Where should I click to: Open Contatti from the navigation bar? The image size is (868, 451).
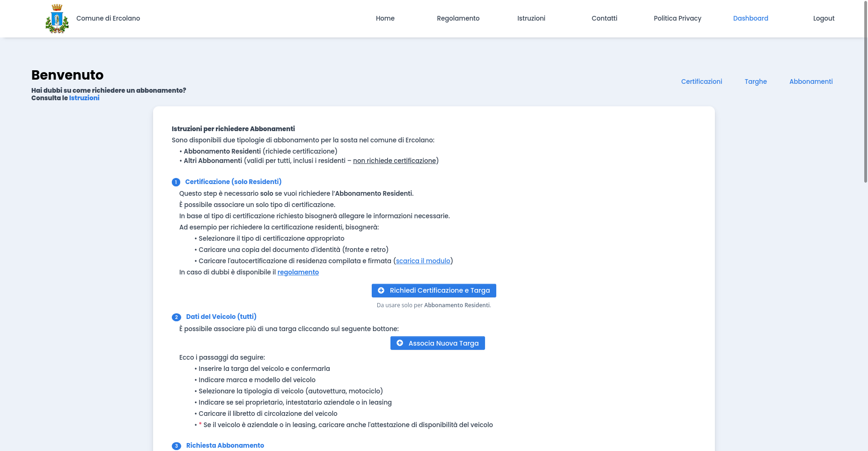pos(604,18)
